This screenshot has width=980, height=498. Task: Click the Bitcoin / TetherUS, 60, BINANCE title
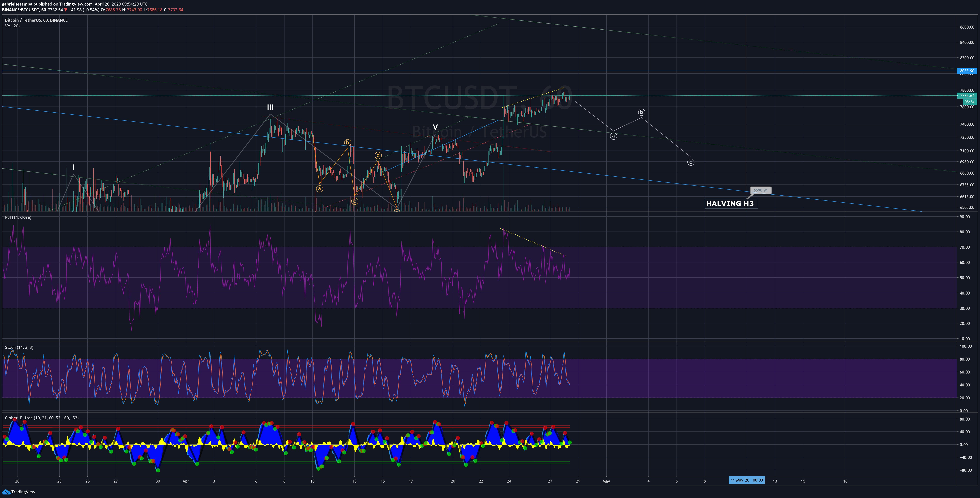36,20
